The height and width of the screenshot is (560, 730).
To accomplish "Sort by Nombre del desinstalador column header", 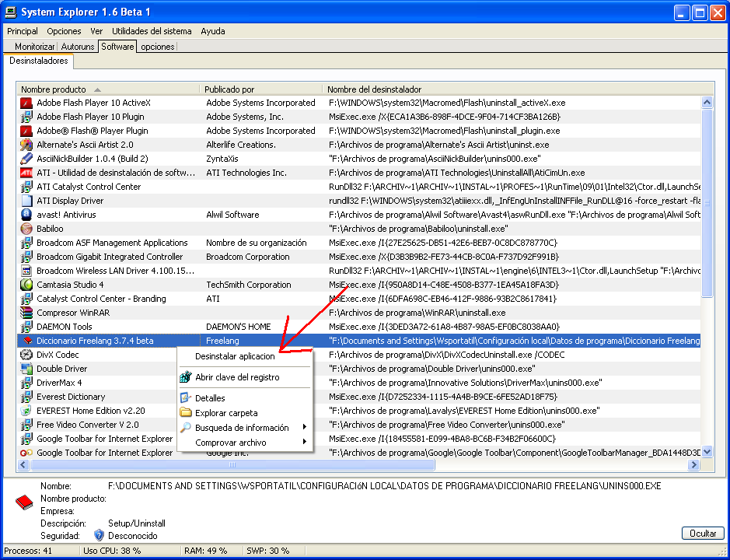I will [x=519, y=89].
